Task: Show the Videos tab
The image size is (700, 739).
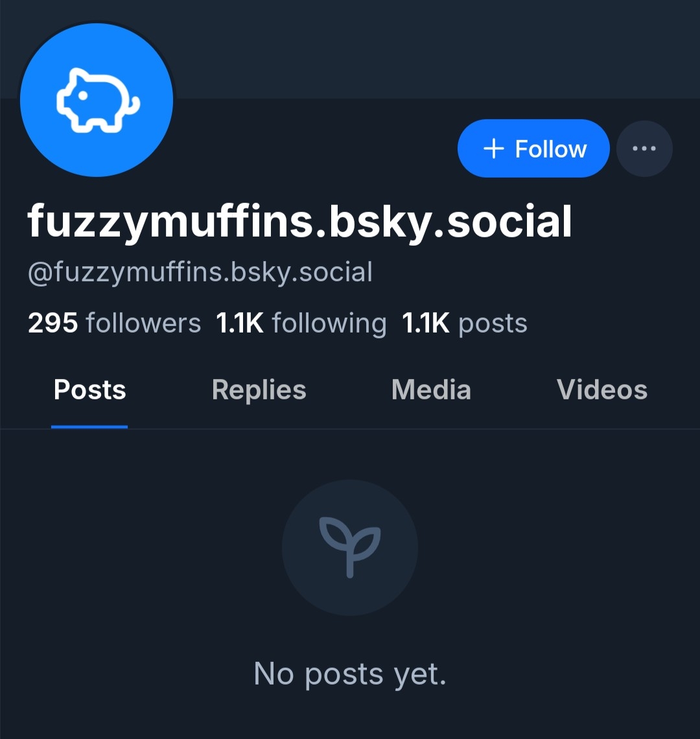Action: pos(601,390)
